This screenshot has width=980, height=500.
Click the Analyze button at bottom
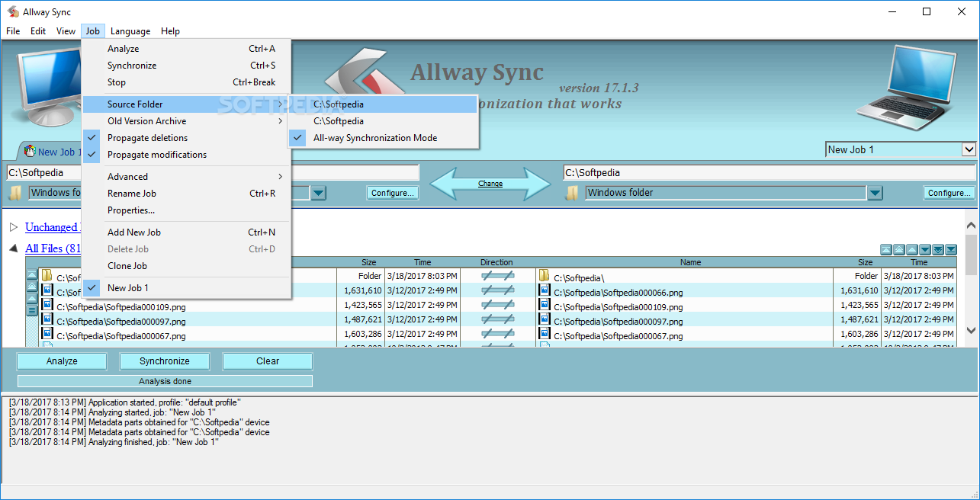pyautogui.click(x=62, y=361)
